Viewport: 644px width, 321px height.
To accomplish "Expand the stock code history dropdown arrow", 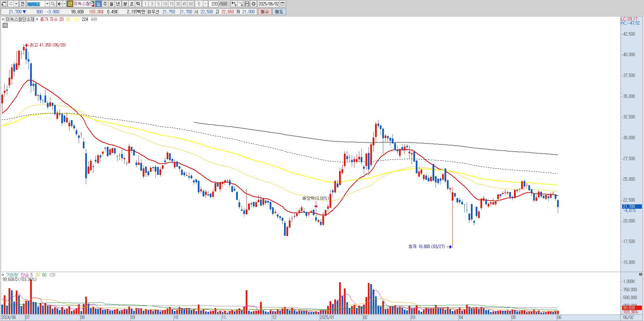I will click(x=47, y=4).
